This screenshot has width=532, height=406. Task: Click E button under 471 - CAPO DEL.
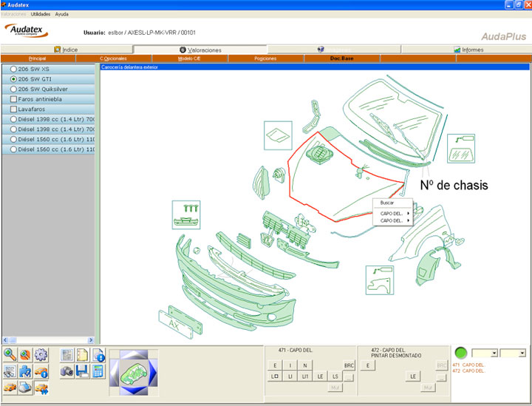[x=275, y=365]
